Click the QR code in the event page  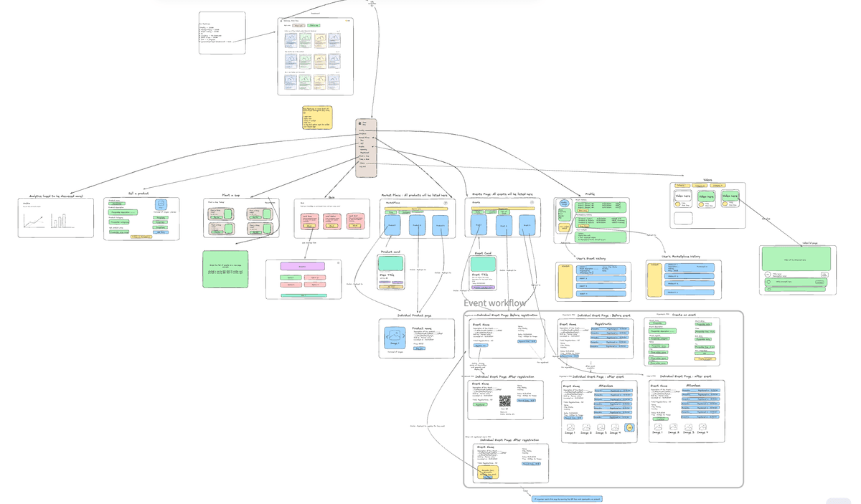[504, 401]
